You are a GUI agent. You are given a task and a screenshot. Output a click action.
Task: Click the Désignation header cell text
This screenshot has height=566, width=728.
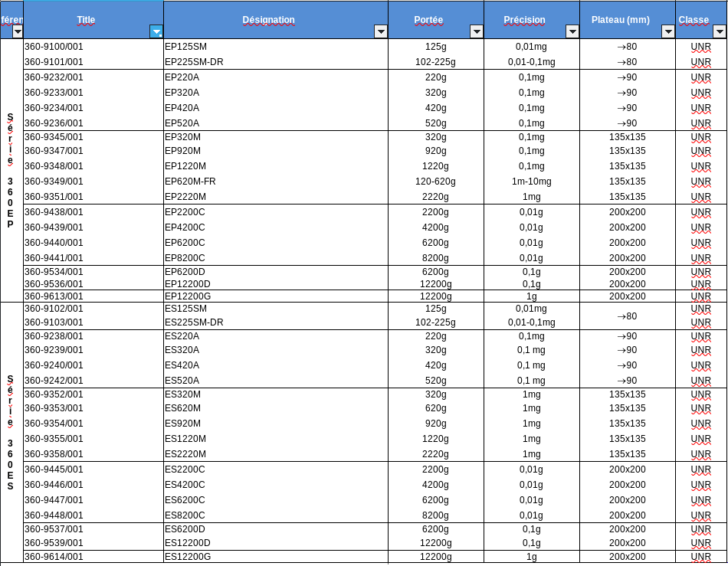click(268, 20)
